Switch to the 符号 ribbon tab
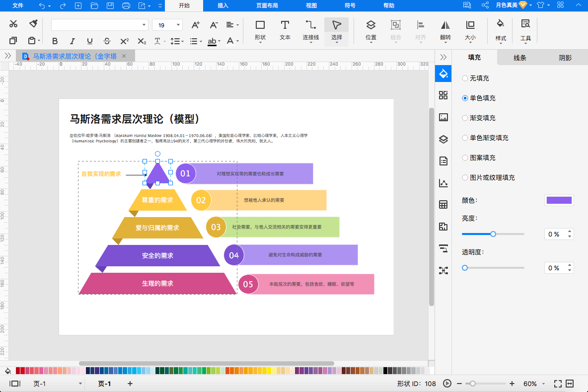 point(350,5)
